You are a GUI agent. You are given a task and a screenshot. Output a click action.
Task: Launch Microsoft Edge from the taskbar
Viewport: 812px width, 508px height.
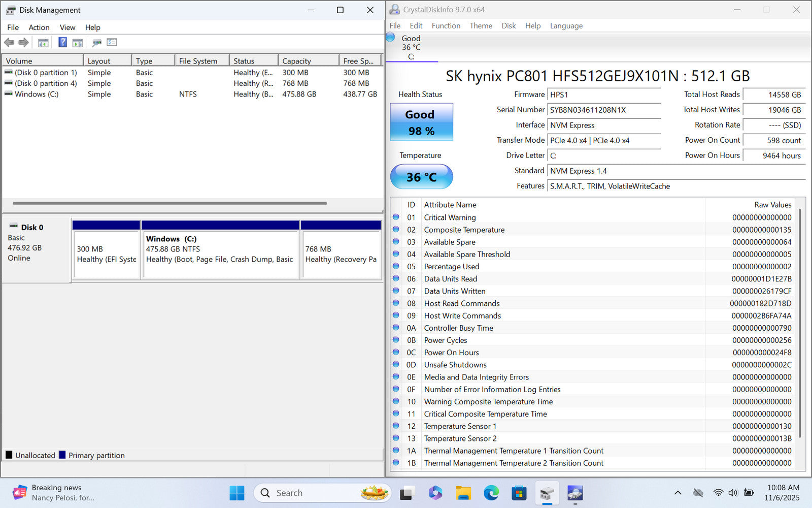[x=491, y=493]
